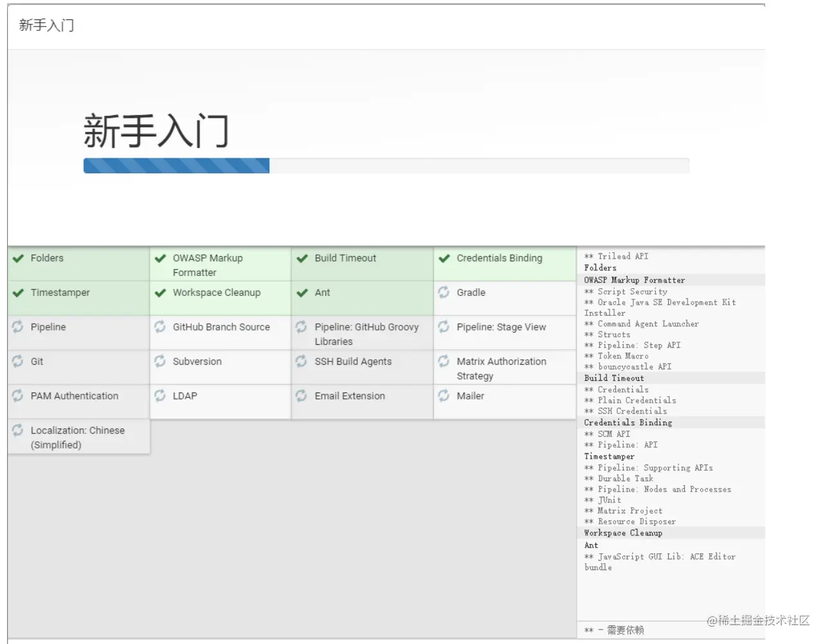Click the spinner icon beside Email Extension
This screenshot has width=827, height=644.
coord(301,395)
